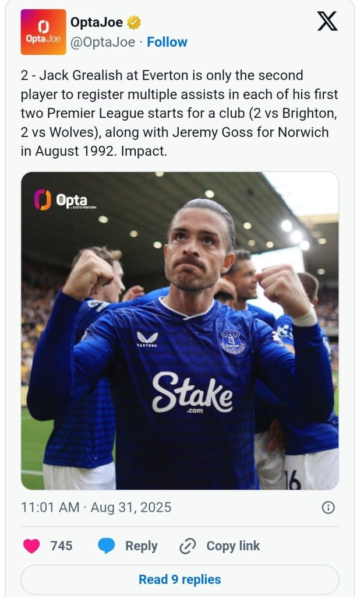Screen dimensions: 364x597
Task: Like the tweet with the heart icon
Action: pos(31,546)
